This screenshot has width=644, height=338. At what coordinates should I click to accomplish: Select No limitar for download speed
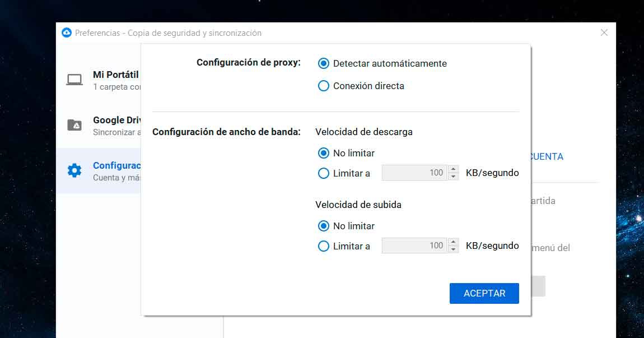[x=323, y=153]
